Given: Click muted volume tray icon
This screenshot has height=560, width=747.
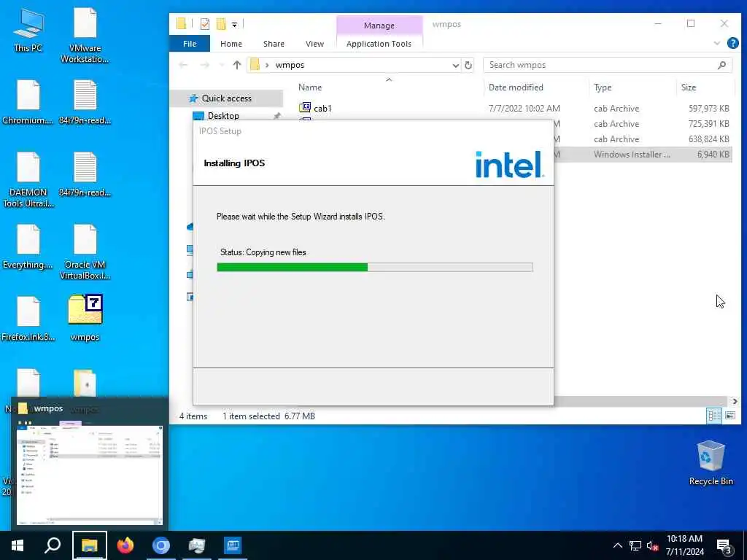Looking at the screenshot, I should [652, 545].
